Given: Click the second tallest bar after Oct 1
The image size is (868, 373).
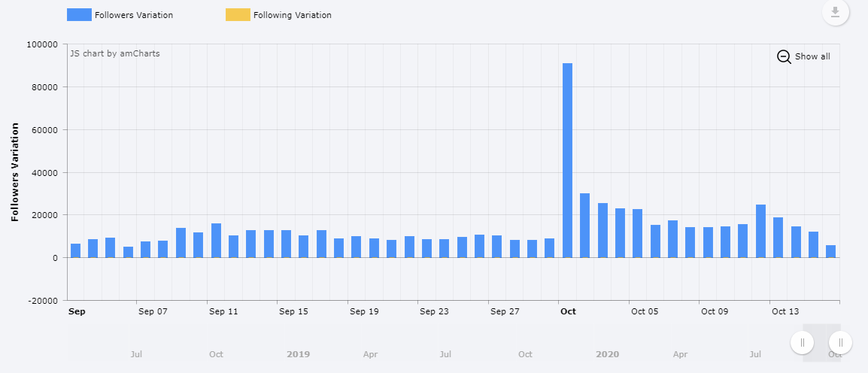Looking at the screenshot, I should [x=584, y=226].
